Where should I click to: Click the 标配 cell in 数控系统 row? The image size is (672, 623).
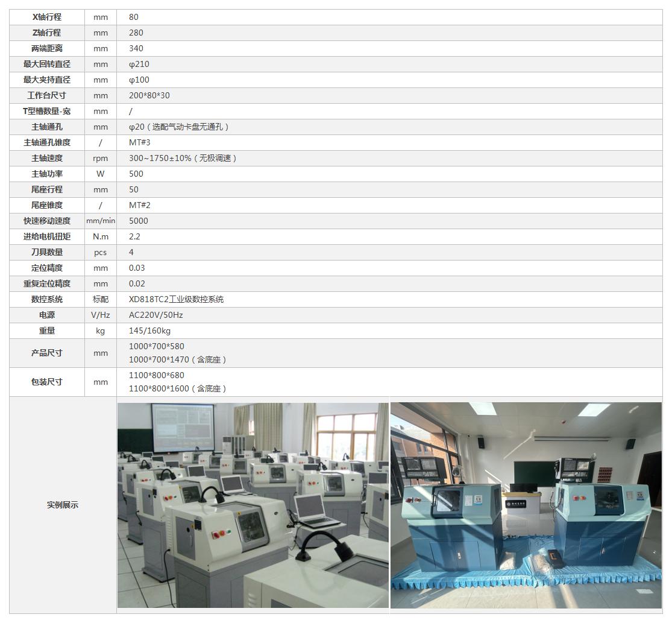click(x=100, y=299)
